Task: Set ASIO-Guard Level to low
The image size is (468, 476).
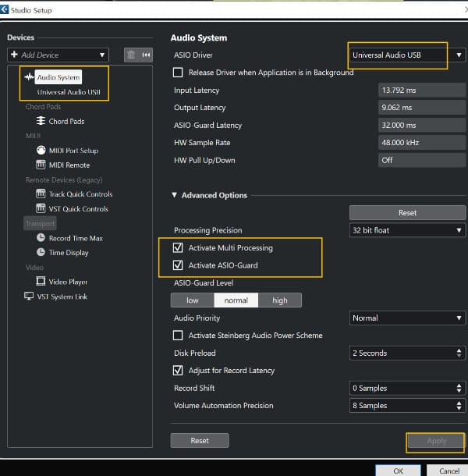Action: pos(193,300)
